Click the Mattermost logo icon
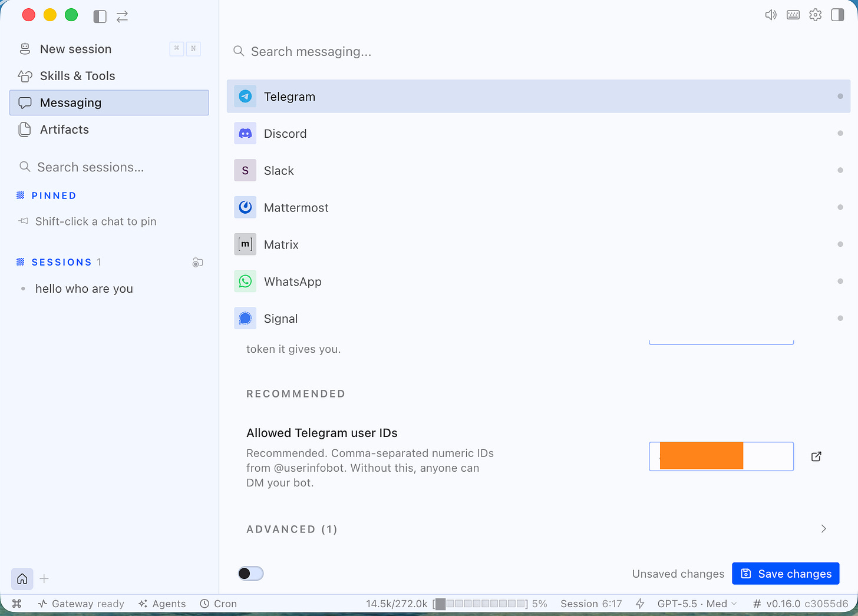 (x=245, y=207)
